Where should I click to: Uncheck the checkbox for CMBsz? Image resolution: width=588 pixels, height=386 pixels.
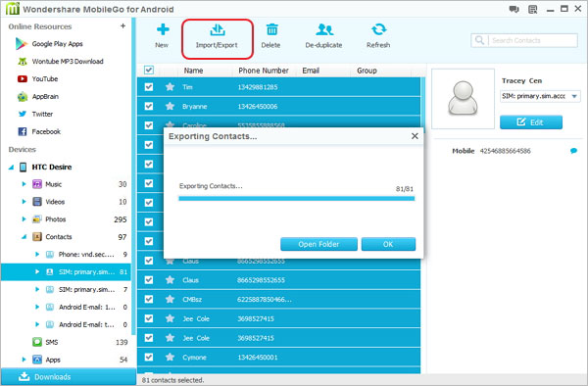[x=149, y=299]
